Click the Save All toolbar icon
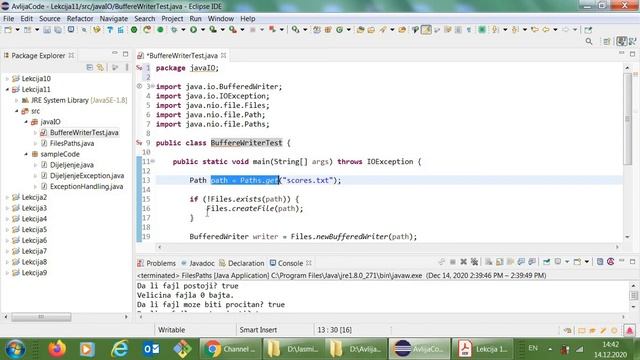The height and width of the screenshot is (360, 640). 58,30
